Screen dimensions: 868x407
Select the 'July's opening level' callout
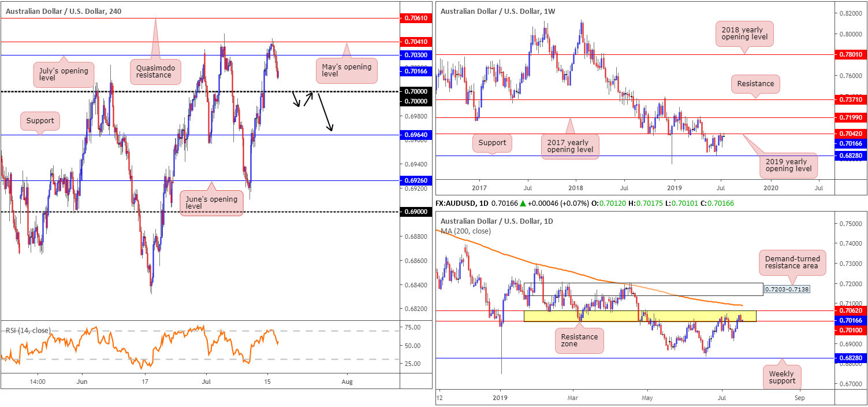64,75
